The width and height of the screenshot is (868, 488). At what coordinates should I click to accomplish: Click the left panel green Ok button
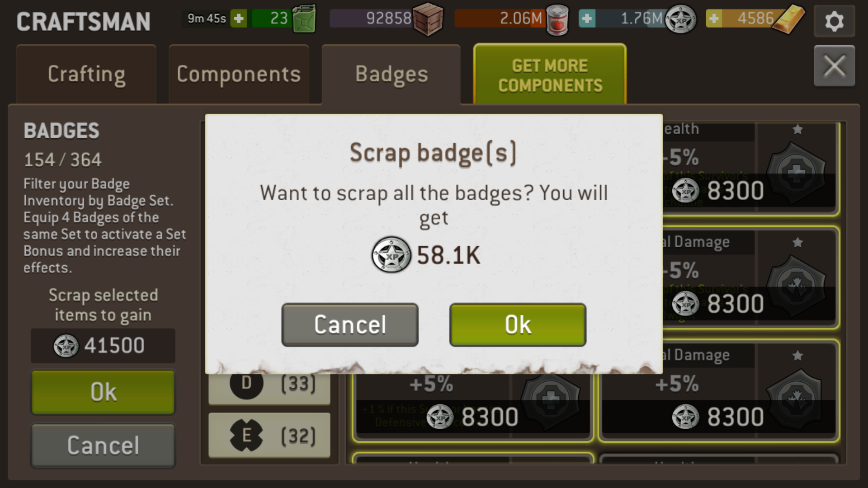(x=103, y=392)
